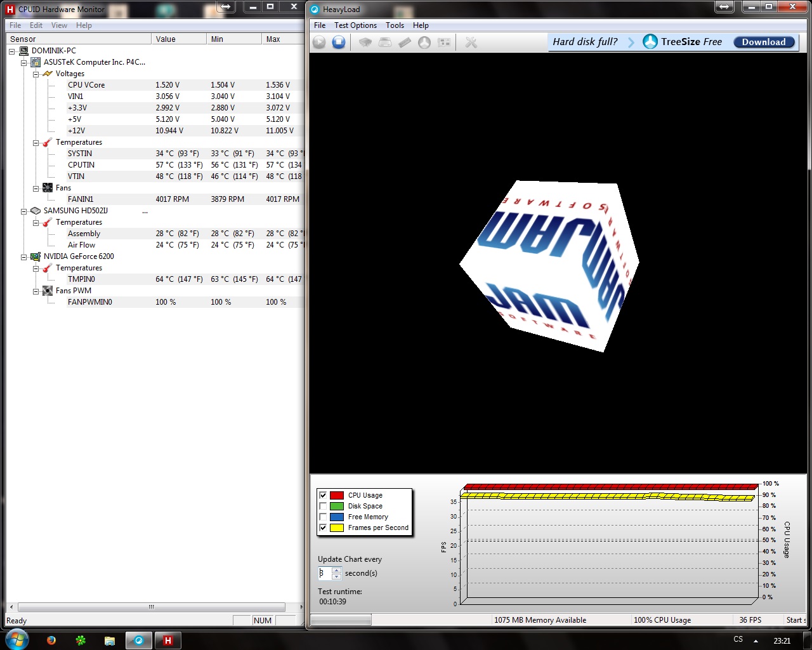
Task: Switch to HeavyLoad via taskbar button
Action: point(139,640)
